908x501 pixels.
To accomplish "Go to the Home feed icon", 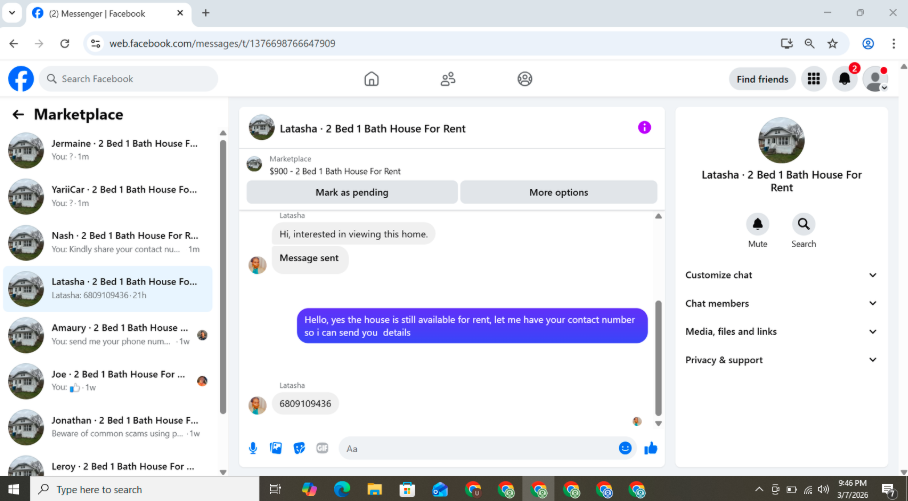I will tap(371, 79).
